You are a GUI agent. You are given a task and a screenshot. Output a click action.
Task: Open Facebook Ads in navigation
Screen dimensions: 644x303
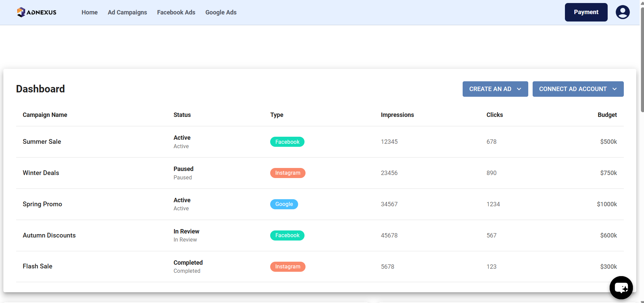click(x=176, y=12)
